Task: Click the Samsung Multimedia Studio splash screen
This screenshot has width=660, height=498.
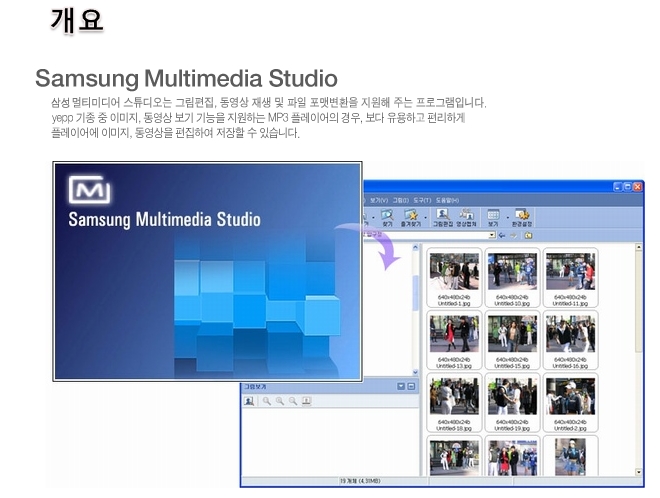Action: pos(208,272)
